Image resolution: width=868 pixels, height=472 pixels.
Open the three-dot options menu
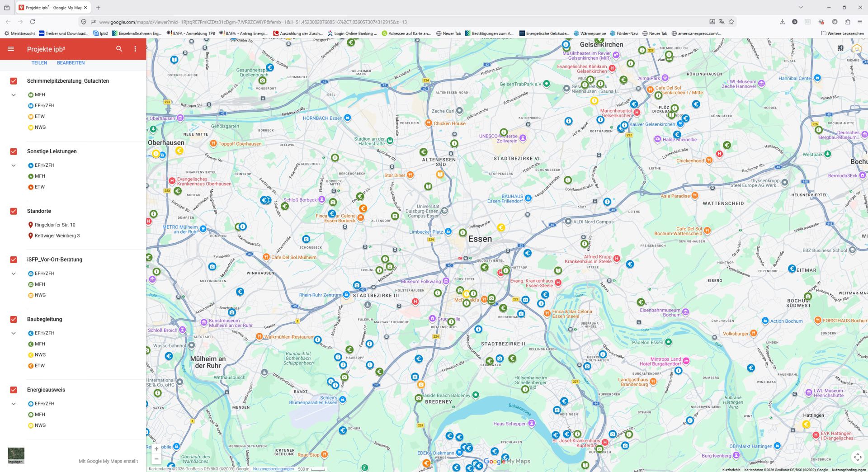(135, 49)
